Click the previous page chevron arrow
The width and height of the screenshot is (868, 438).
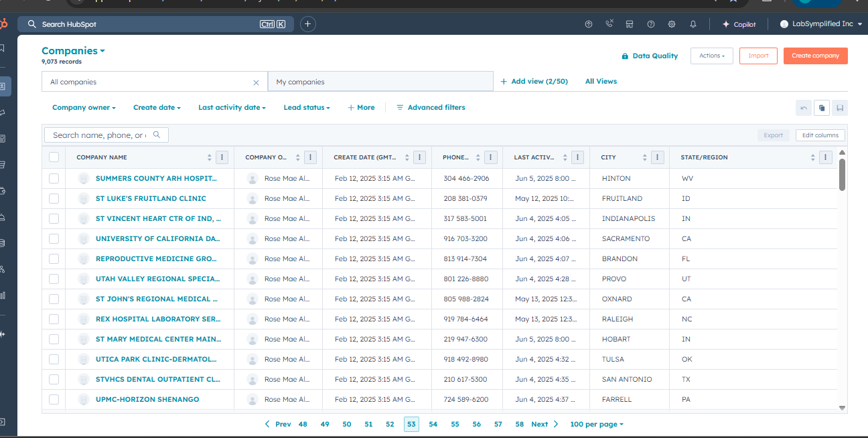tap(267, 424)
